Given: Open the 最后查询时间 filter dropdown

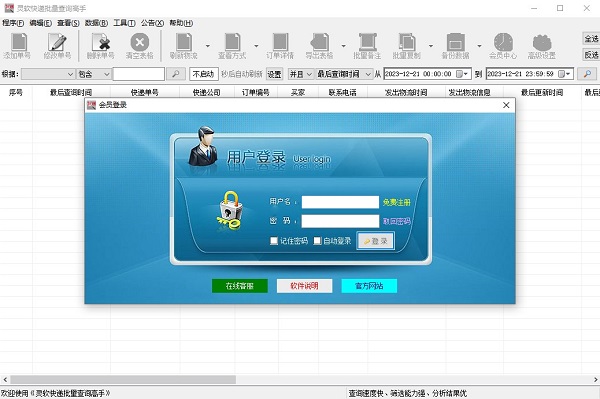Looking at the screenshot, I should pos(344,74).
